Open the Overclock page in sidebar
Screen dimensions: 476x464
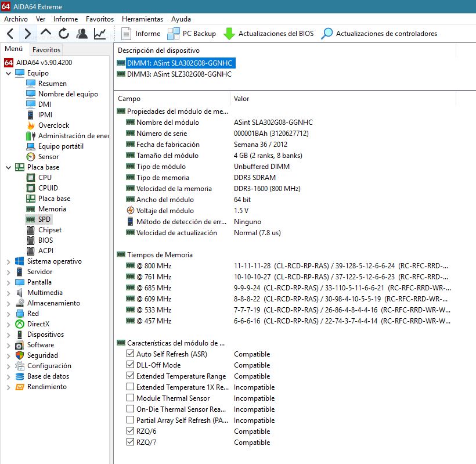(x=53, y=125)
